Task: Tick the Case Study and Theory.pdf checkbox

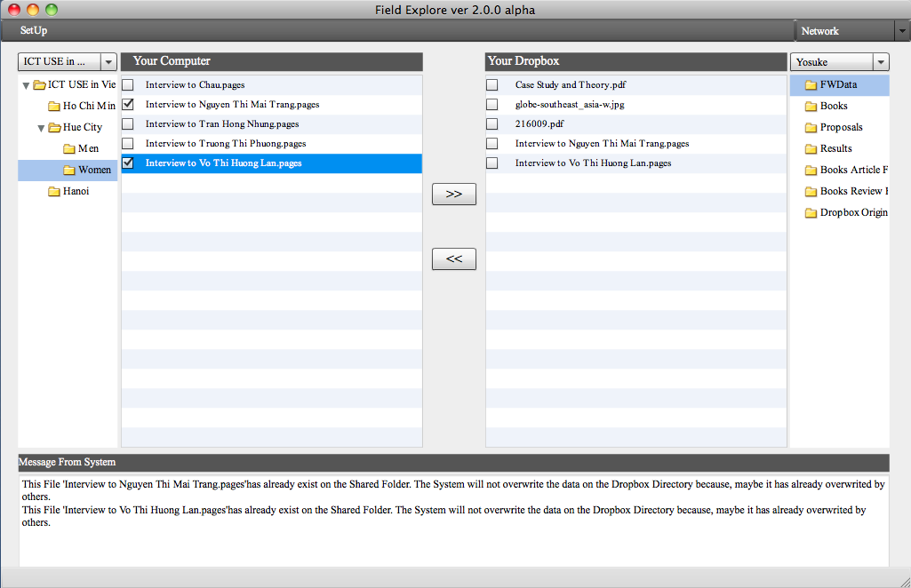Action: pos(491,85)
